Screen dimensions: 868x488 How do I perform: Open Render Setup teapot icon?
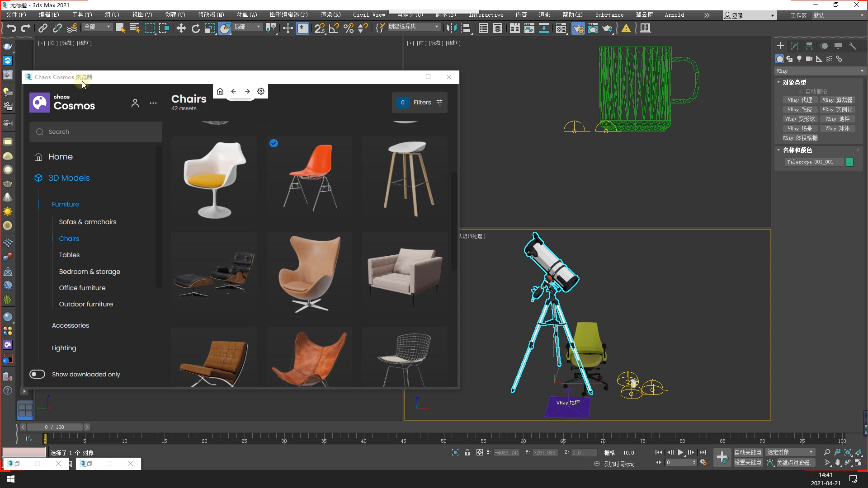[578, 28]
